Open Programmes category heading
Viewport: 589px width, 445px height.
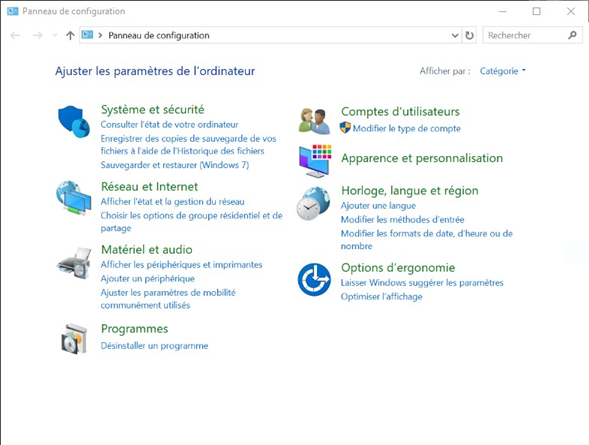[134, 329]
